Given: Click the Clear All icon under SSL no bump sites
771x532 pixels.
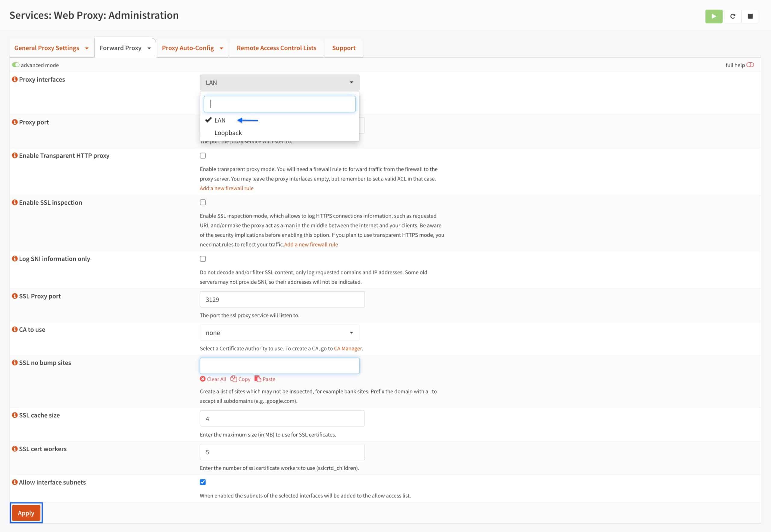Looking at the screenshot, I should coord(203,379).
